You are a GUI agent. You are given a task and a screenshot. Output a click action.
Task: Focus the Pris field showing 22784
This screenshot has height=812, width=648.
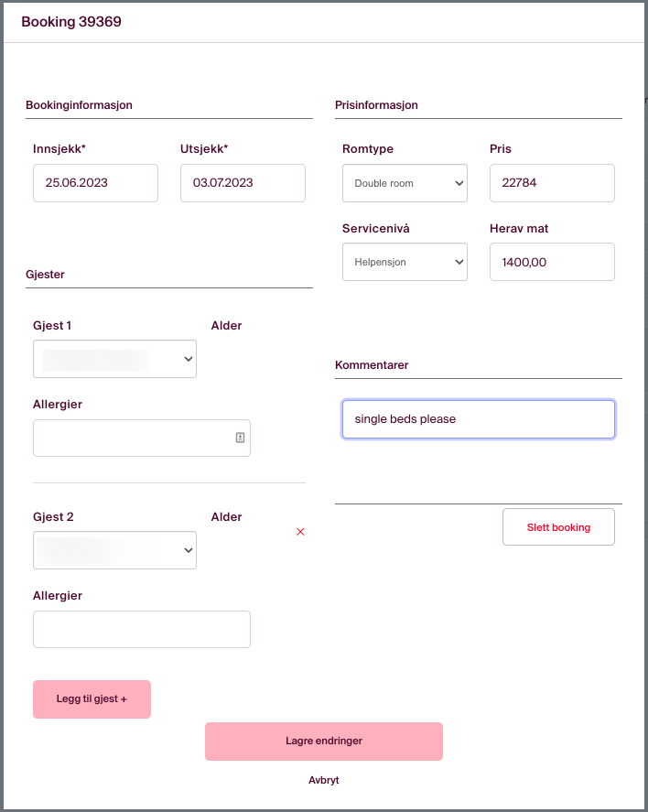[x=552, y=183]
